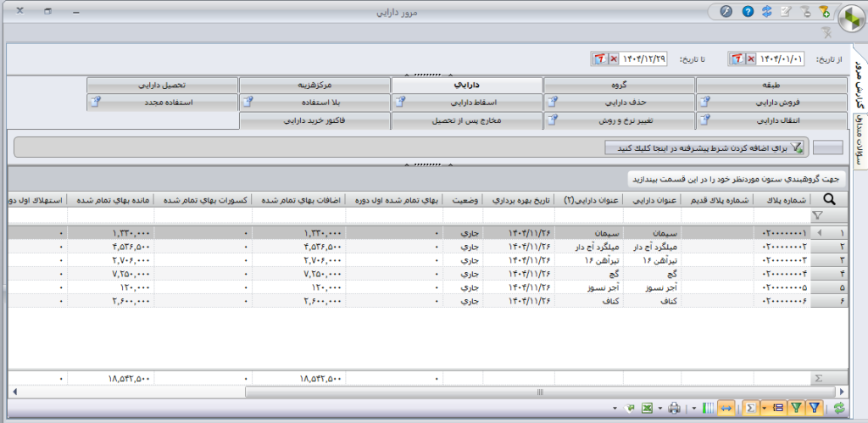
Task: Click the search magnifier icon in grid header
Action: pos(828,199)
